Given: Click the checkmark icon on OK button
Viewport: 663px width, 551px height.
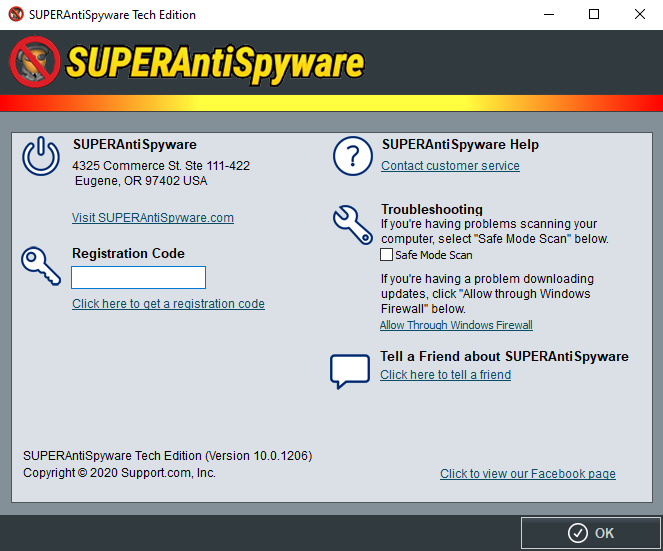Looking at the screenshot, I should point(577,533).
